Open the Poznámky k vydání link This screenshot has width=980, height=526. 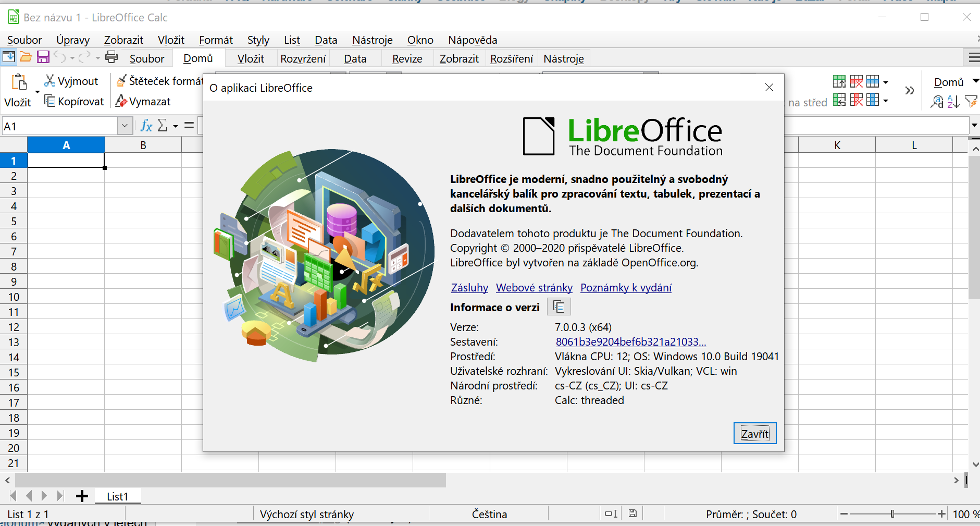click(x=626, y=287)
